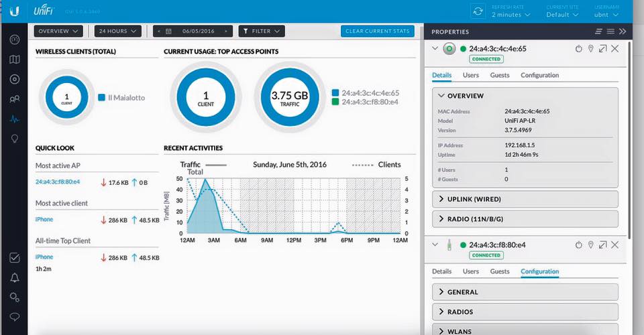This screenshot has width=644, height=335.
Task: Click the 192.168.1.5 IP address value
Action: click(x=519, y=145)
